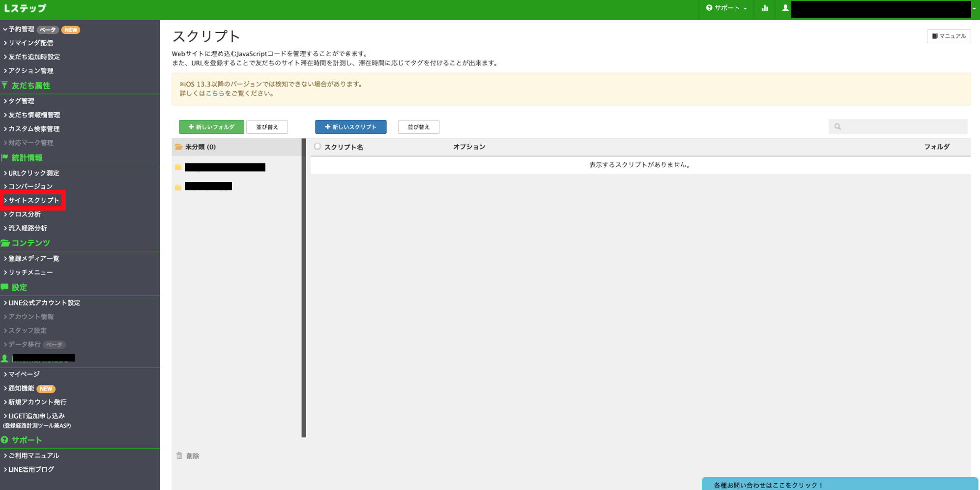Click the second redacted yellow folder icon
The image size is (980, 490).
point(178,187)
